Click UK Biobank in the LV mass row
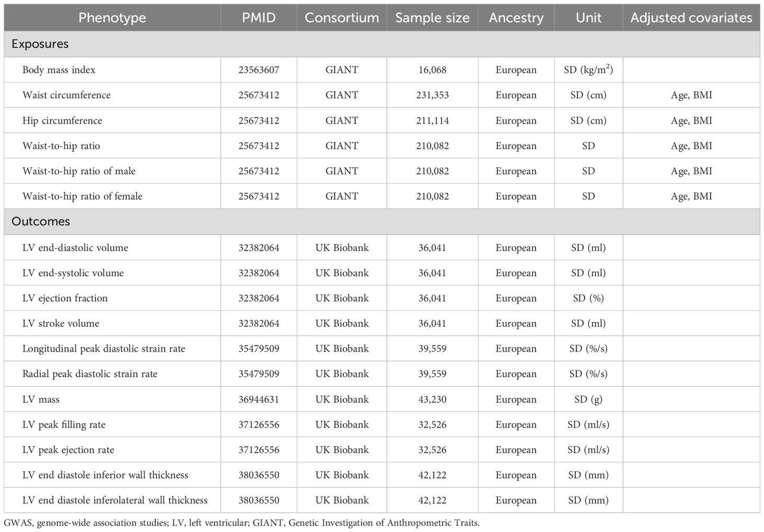 pos(342,399)
